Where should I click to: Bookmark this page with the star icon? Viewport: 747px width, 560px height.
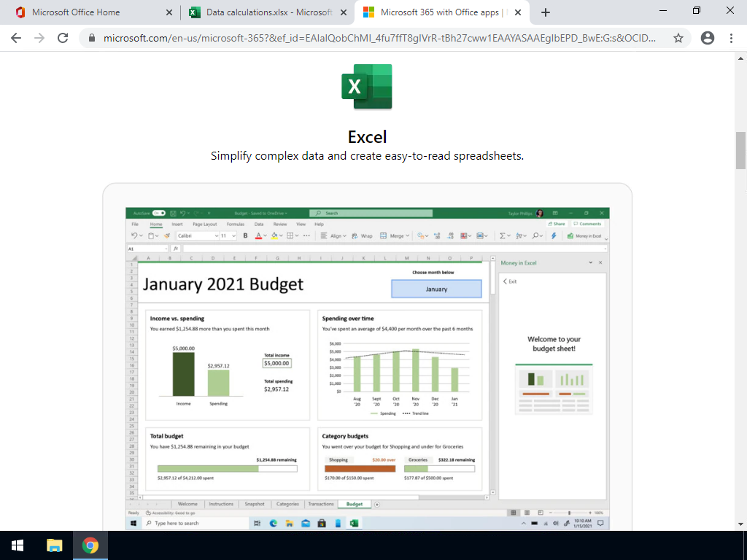(x=678, y=38)
